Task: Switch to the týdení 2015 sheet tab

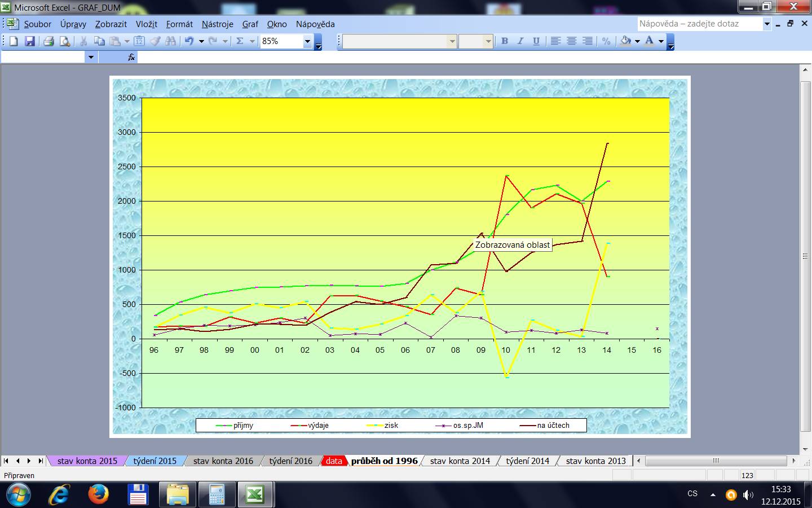Action: click(x=155, y=461)
